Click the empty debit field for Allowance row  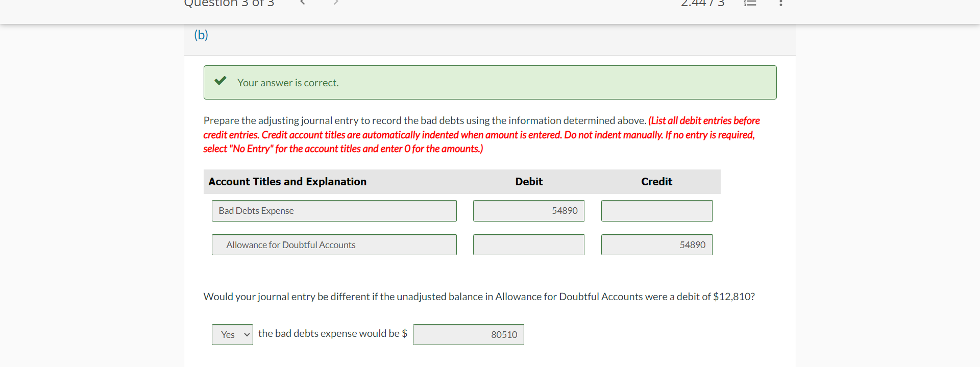point(529,245)
